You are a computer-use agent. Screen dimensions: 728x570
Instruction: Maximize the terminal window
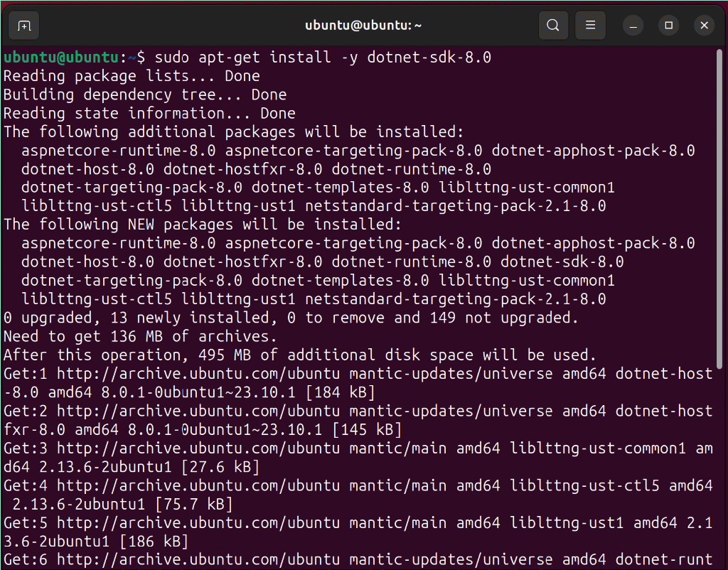coord(668,25)
